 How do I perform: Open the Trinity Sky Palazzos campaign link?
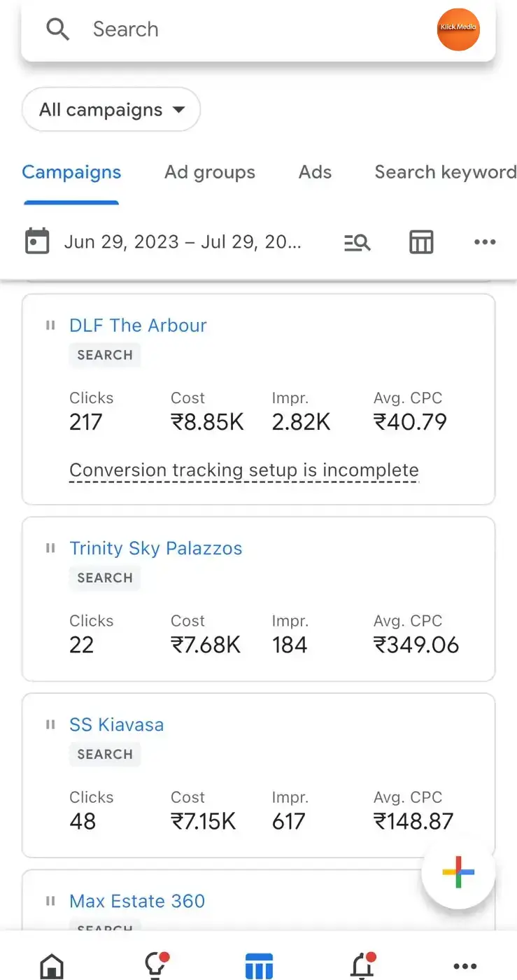pos(156,548)
